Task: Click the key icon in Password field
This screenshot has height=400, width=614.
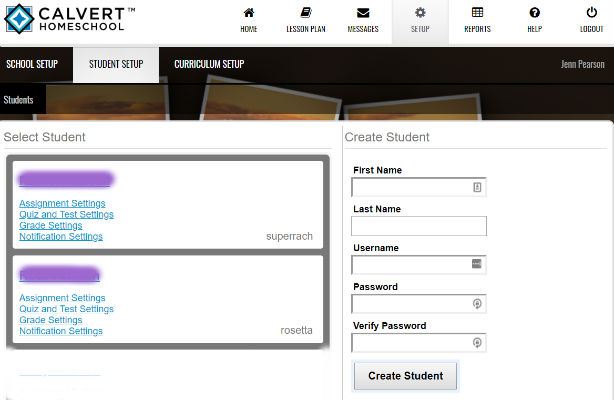Action: coord(477,304)
